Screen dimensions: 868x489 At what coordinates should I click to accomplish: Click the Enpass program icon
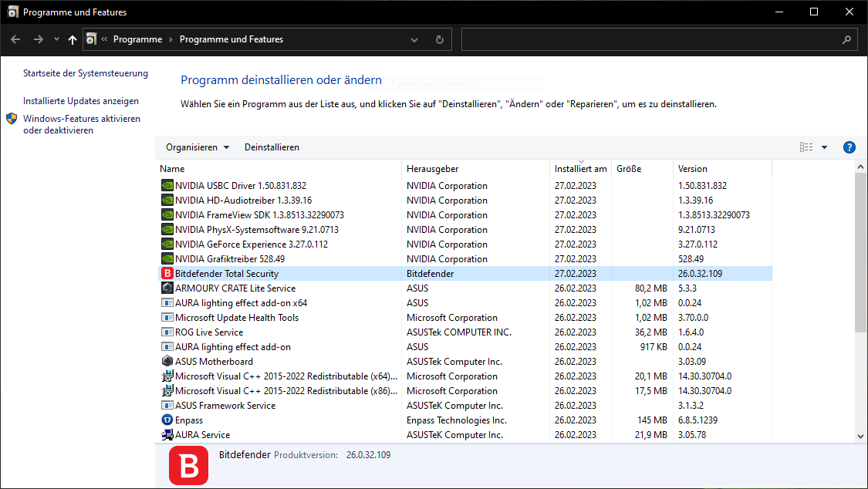pos(167,420)
